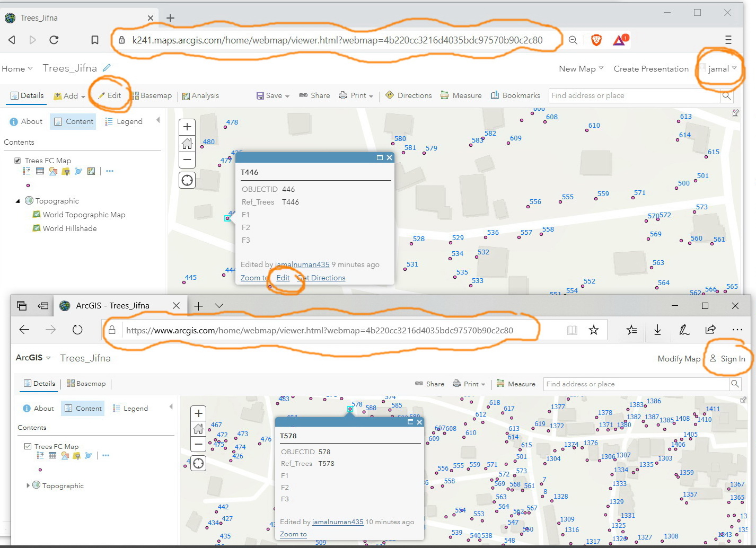Click the bookmark icon in Brave toolbar
This screenshot has width=756, height=548.
click(x=95, y=40)
